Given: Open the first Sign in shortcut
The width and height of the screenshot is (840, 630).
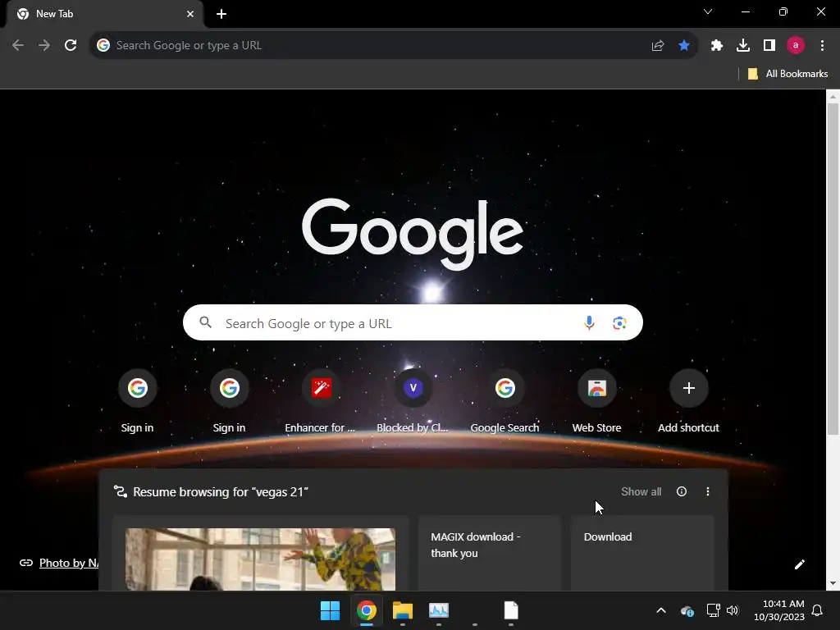Looking at the screenshot, I should click(137, 400).
